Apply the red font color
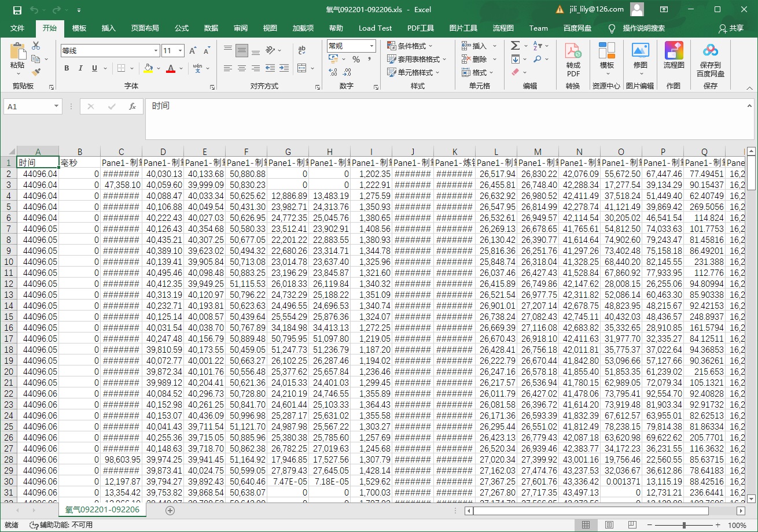Screen dimensions: 758x532 (171, 68)
